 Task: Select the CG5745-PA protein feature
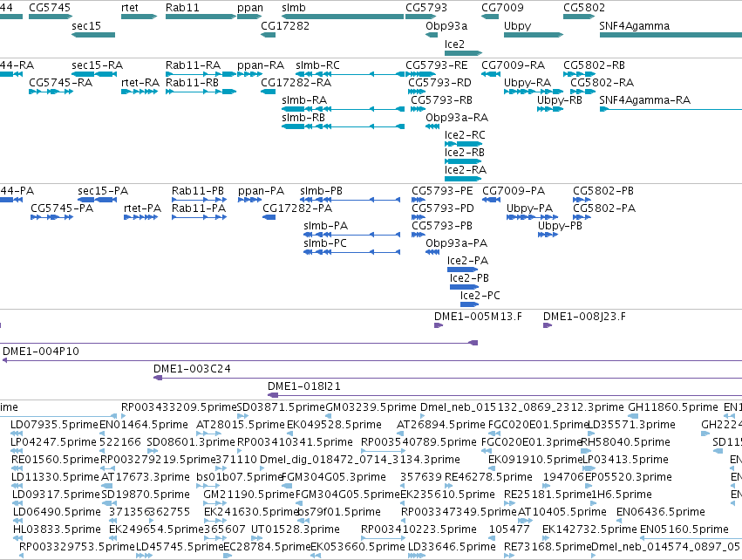click(52, 217)
